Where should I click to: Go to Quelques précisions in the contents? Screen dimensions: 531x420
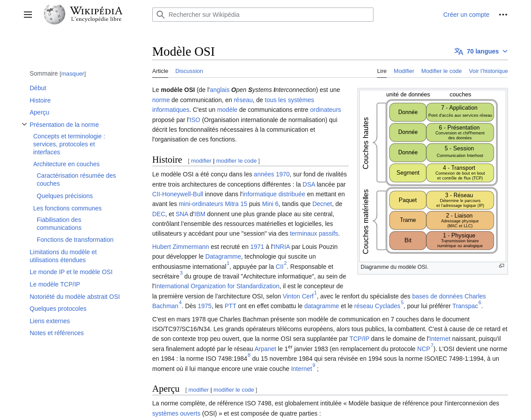pyautogui.click(x=65, y=196)
